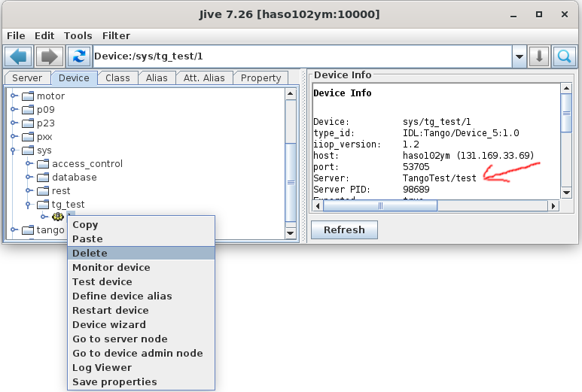The height and width of the screenshot is (392, 582).
Task: Click Device Info horizontal scrollbar left arrow
Action: [x=318, y=206]
